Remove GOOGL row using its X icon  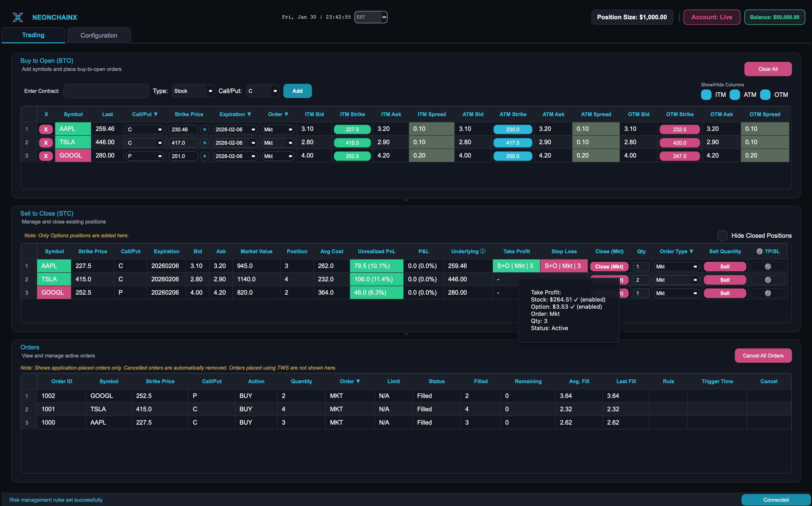coord(46,156)
